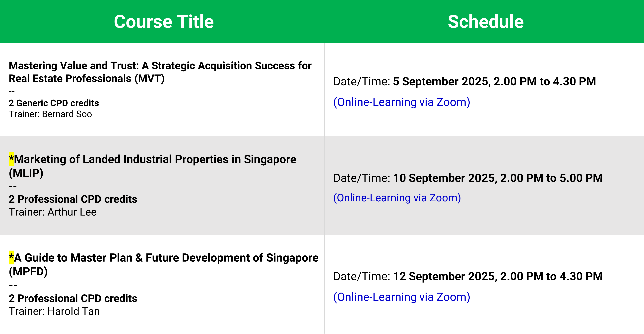Click the highlighted asterisk before A Guide
This screenshot has height=334, width=644.
11,258
